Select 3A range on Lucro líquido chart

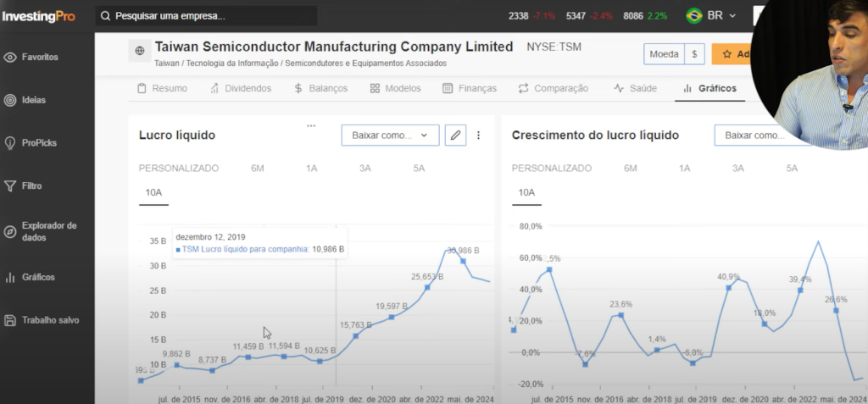(x=364, y=169)
